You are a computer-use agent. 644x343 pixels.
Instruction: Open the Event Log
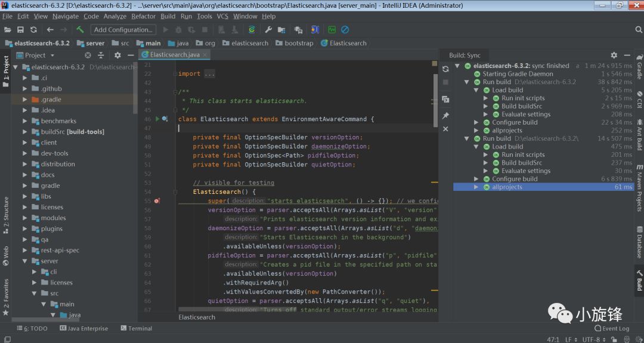tap(612, 328)
